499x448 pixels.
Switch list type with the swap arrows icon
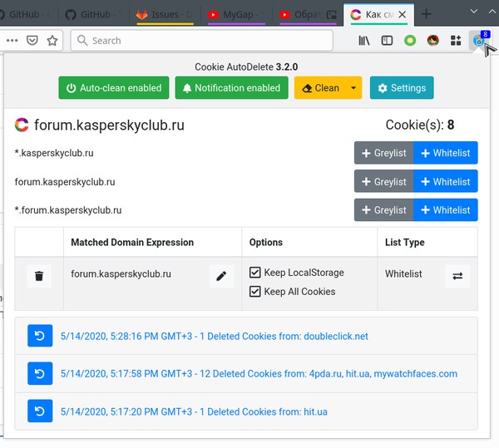457,276
